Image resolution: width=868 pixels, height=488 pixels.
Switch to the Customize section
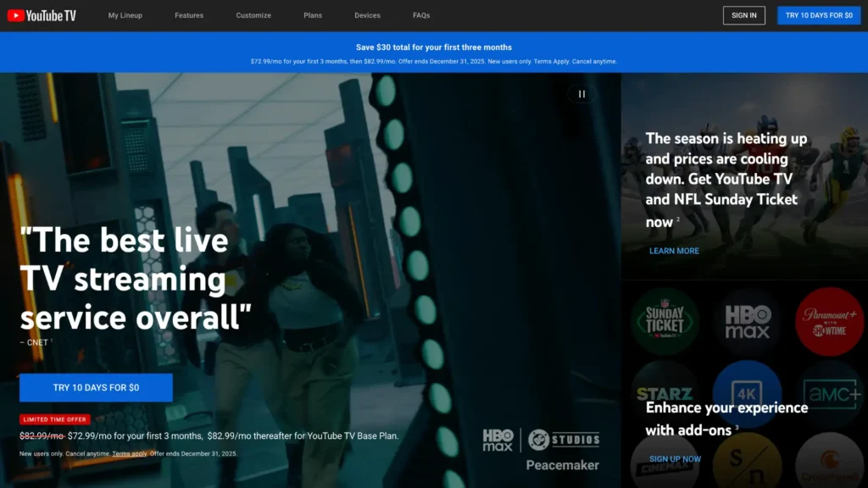tap(253, 14)
